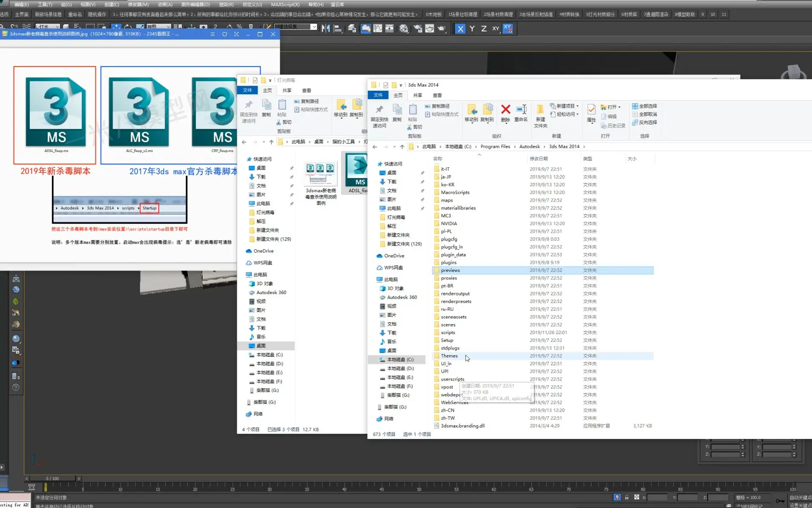This screenshot has width=812, height=508.
Task: Toggle the Y axis constraint button
Action: tap(472, 29)
